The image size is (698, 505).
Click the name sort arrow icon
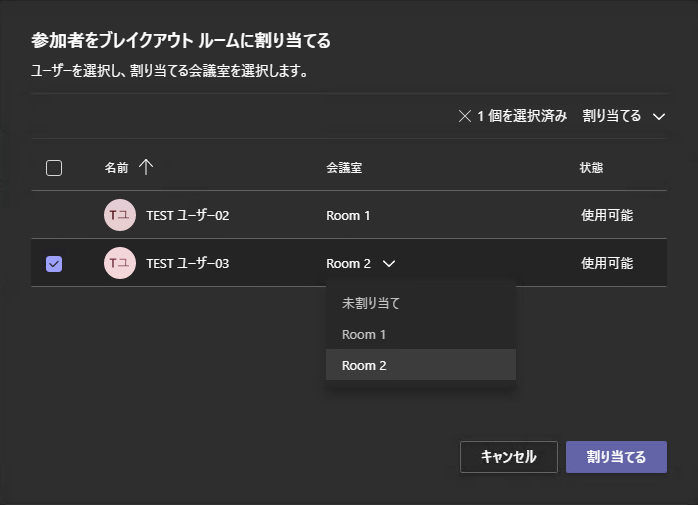pos(146,167)
